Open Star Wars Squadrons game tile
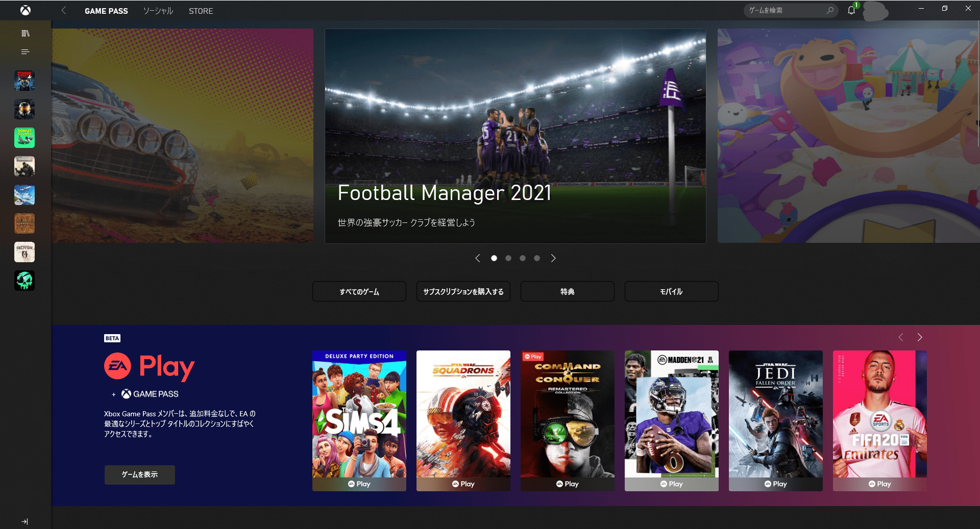This screenshot has width=980, height=529. [463, 421]
